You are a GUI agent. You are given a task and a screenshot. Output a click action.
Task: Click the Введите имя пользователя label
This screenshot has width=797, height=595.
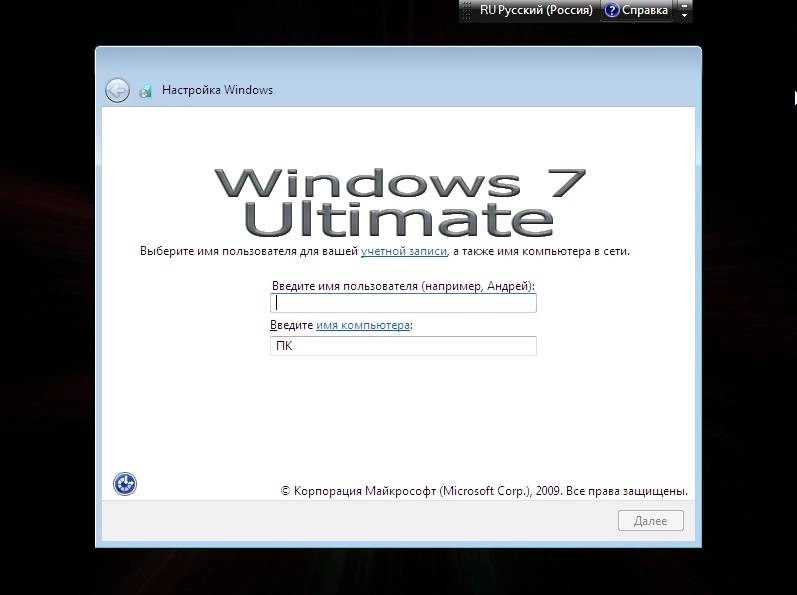403,286
